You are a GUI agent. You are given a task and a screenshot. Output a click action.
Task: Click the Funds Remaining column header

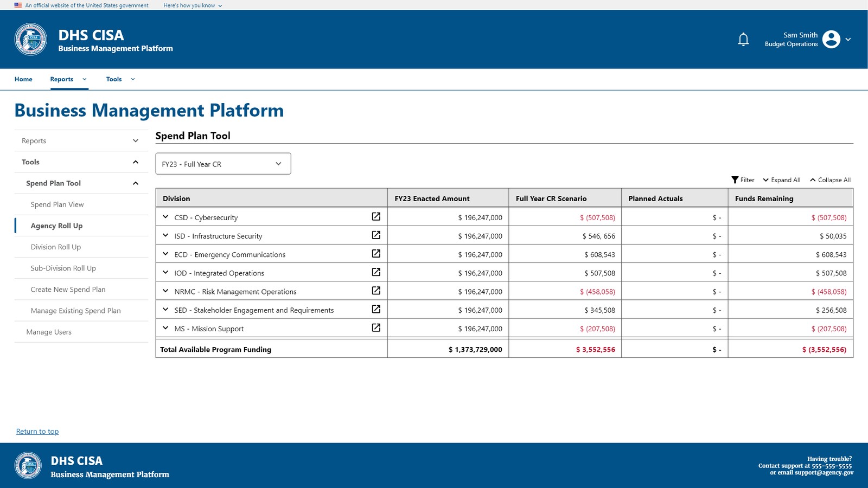790,198
